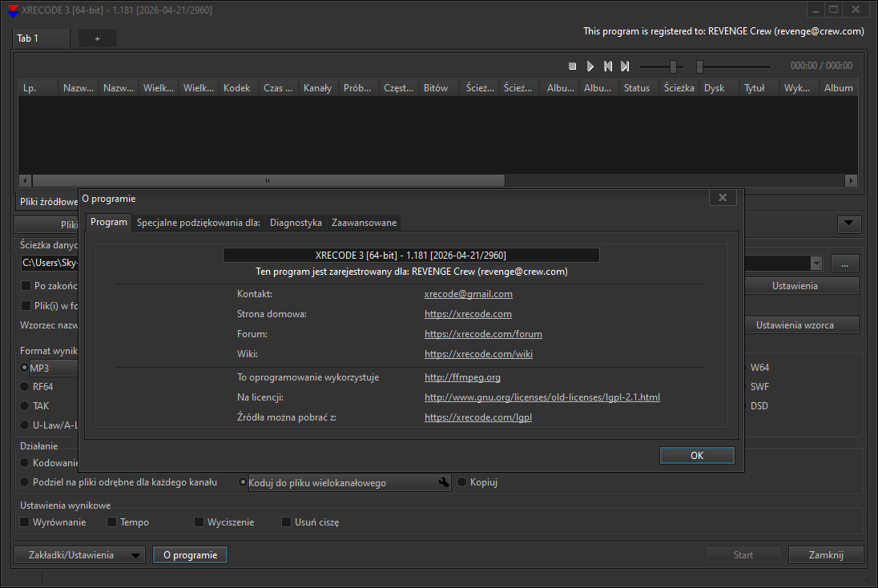This screenshot has width=878, height=588.
Task: Open the Diagnostyka tab
Action: pyautogui.click(x=296, y=223)
